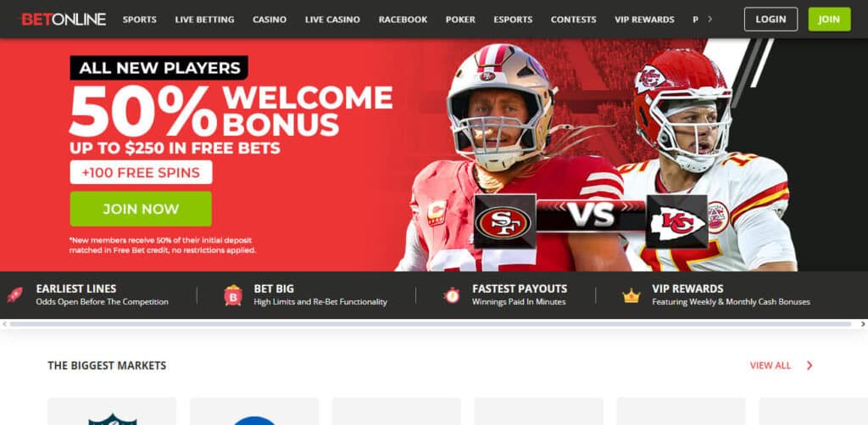
Task: Click the banner carousel right arrow
Action: pos(863,323)
